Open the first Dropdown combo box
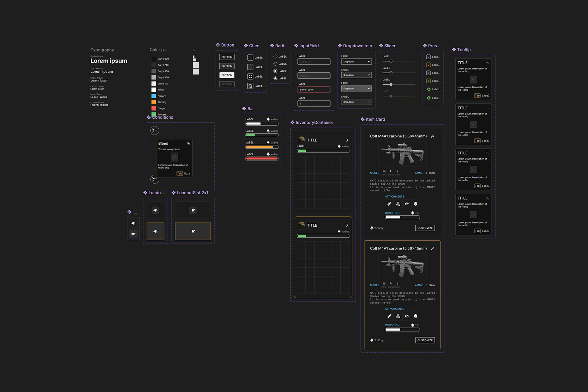 point(356,62)
